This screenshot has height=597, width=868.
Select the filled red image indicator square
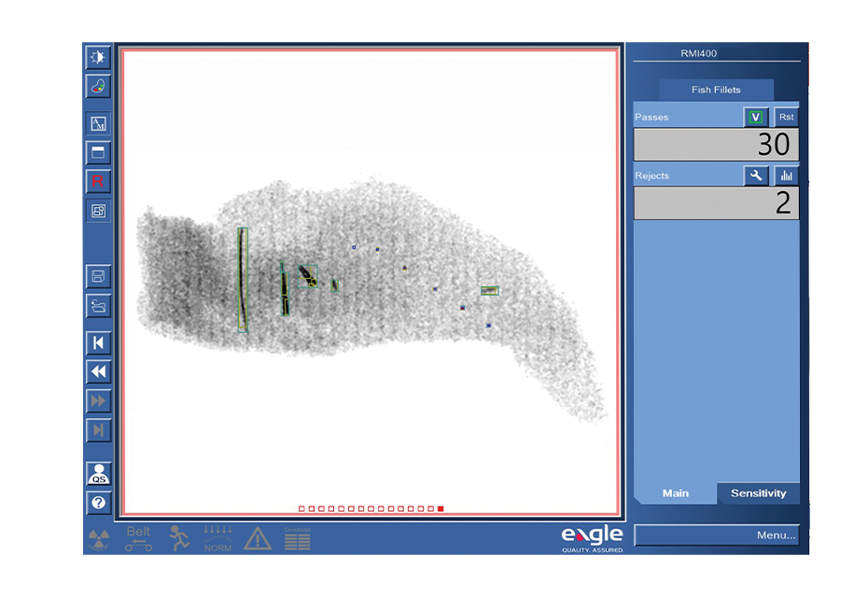pos(441,509)
